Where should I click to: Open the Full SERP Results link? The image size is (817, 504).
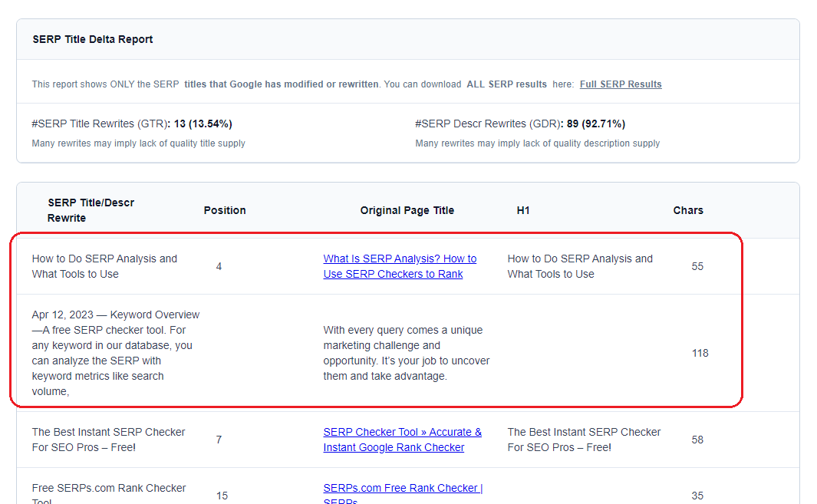(620, 84)
